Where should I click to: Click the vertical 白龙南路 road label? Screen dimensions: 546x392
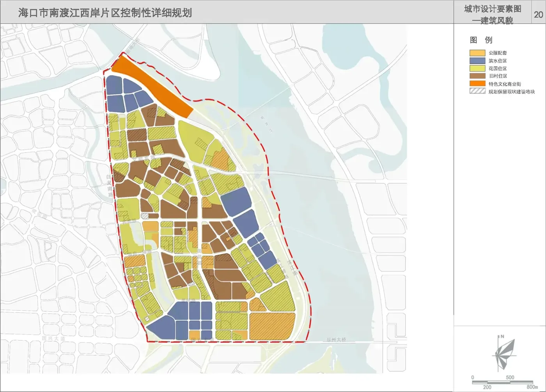109,186
